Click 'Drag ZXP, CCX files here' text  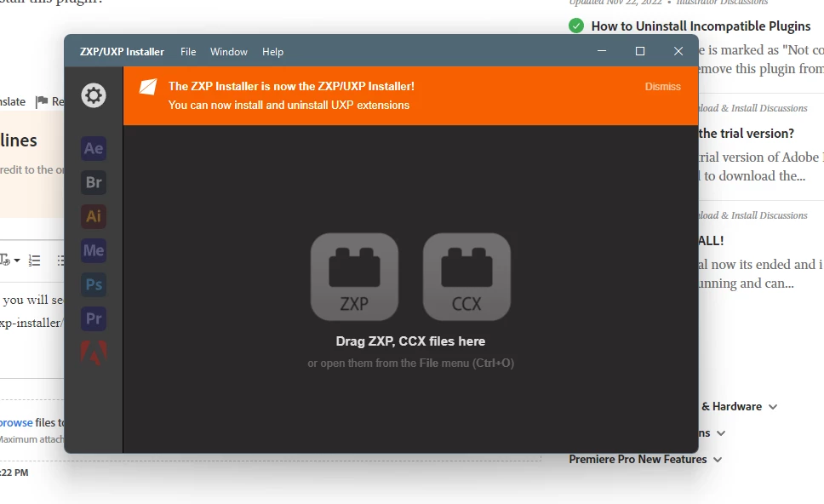pyautogui.click(x=410, y=341)
